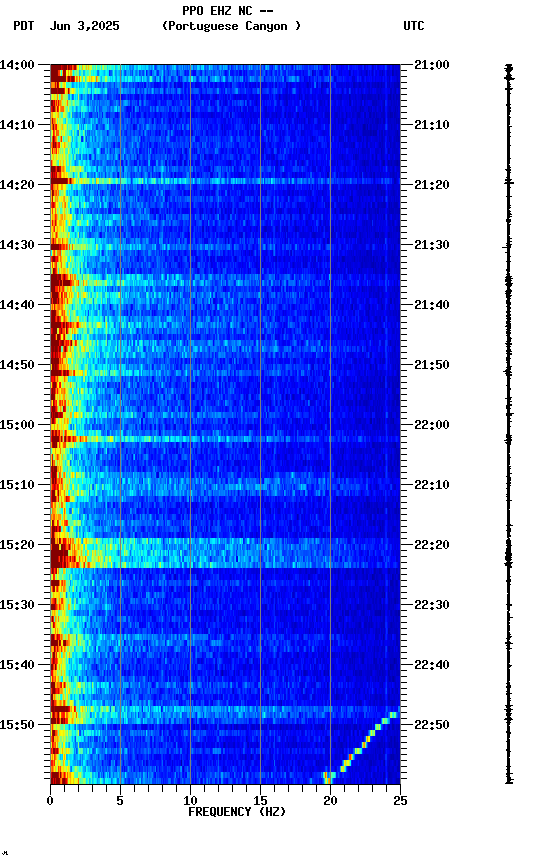552x864 pixels.
Task: Click the 22:30 UTC time label
Action: pos(432,606)
